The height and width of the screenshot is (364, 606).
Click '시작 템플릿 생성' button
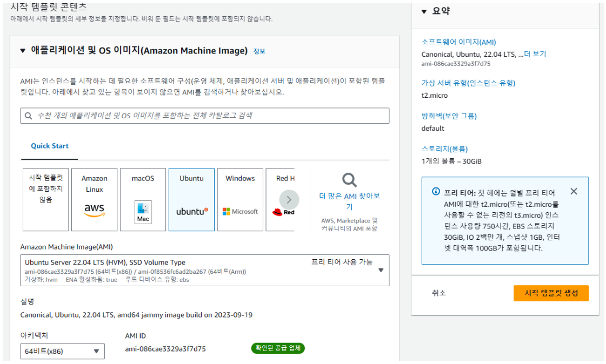pyautogui.click(x=551, y=293)
